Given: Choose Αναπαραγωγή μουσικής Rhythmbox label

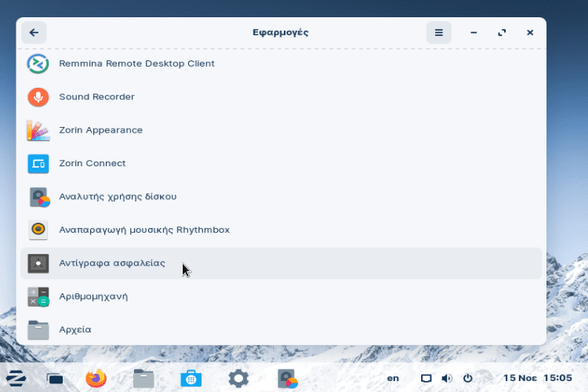Looking at the screenshot, I should pos(144,230).
